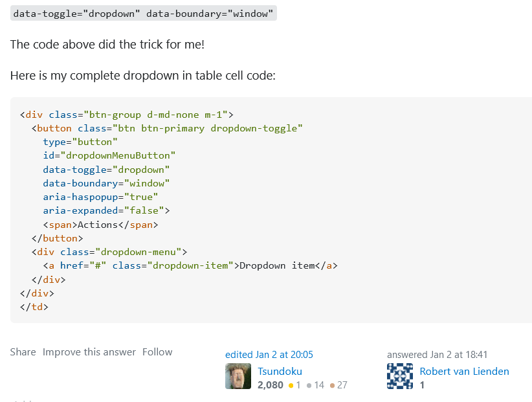532x402 pixels.
Task: Open Robert van Lienden's user profile page
Action: 464,371
